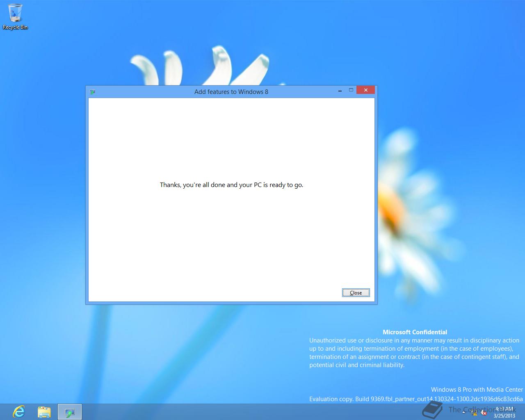Click the 'Add features to Windows 8' title

click(231, 92)
